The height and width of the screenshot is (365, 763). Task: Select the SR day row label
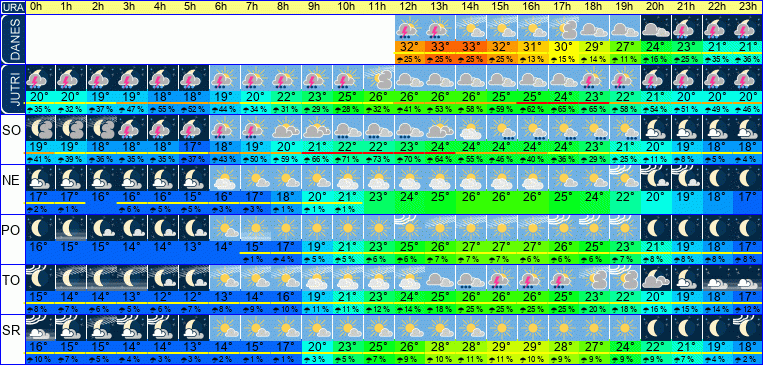tap(11, 331)
